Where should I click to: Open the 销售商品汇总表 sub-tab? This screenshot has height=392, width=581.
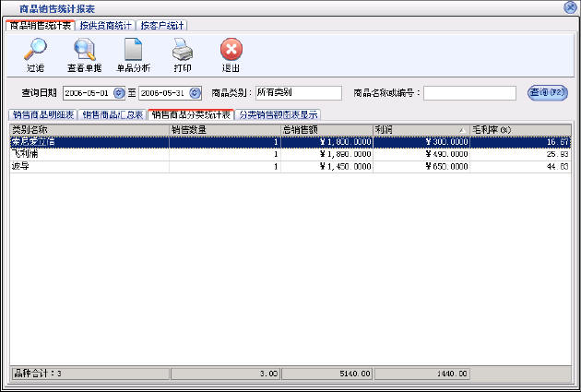click(x=113, y=115)
